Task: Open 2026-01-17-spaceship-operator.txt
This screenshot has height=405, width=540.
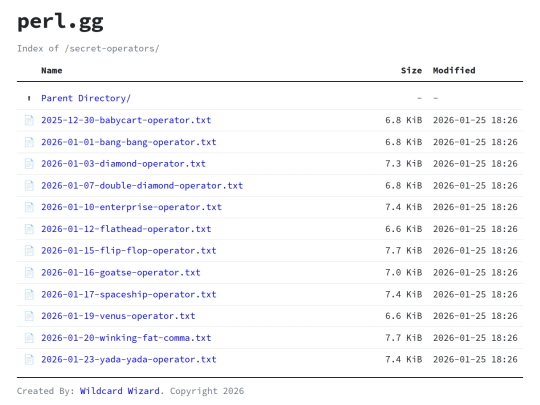Action: [129, 294]
